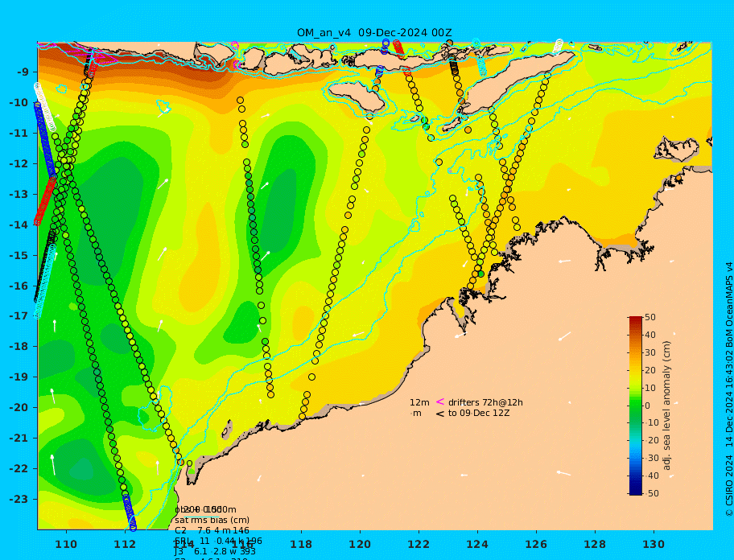Screen dimensions: 734x560
Task: Click the latitude axis label '-14'
Action: pos(19,225)
